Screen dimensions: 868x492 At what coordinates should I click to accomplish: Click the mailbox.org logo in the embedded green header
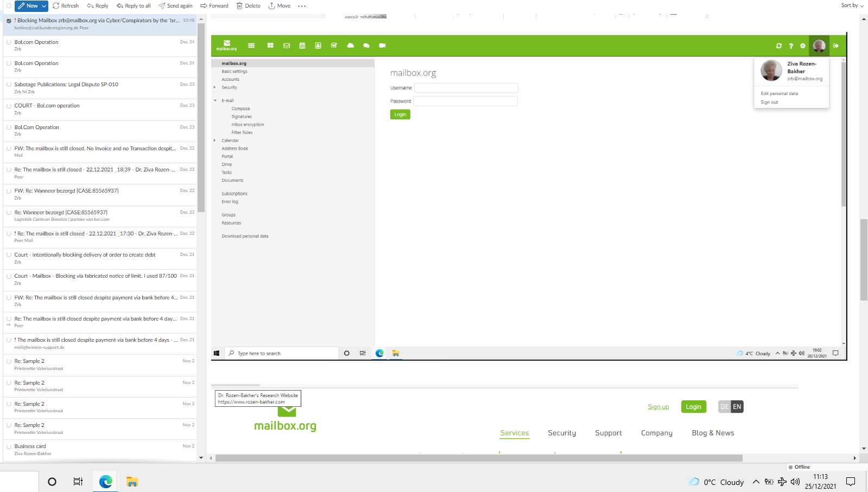coord(227,46)
